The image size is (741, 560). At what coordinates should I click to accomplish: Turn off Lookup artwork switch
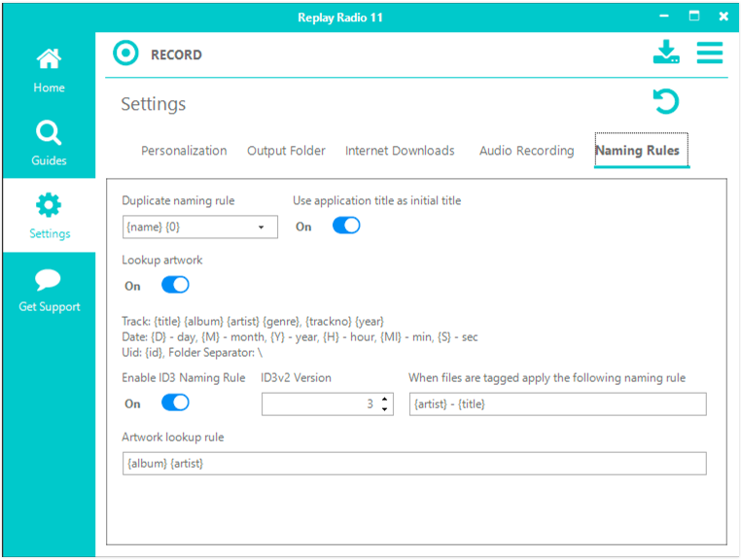[175, 285]
